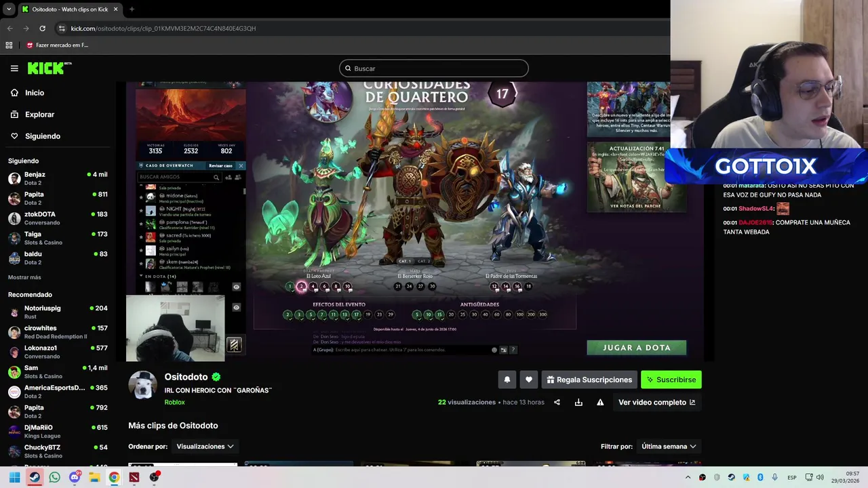Viewport: 868px width, 488px height.
Task: Click the report warning triangle icon
Action: pos(600,402)
